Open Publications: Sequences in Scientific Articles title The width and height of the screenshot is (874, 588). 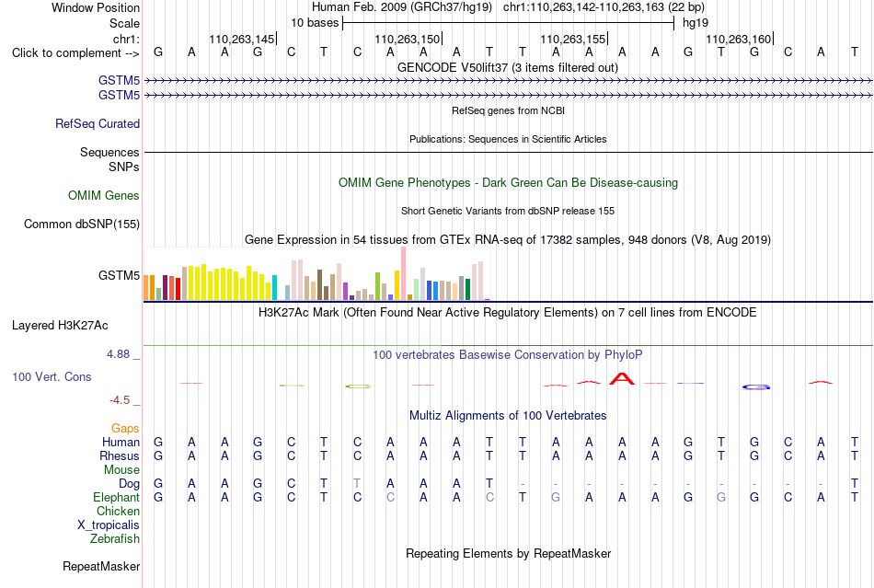pos(508,139)
